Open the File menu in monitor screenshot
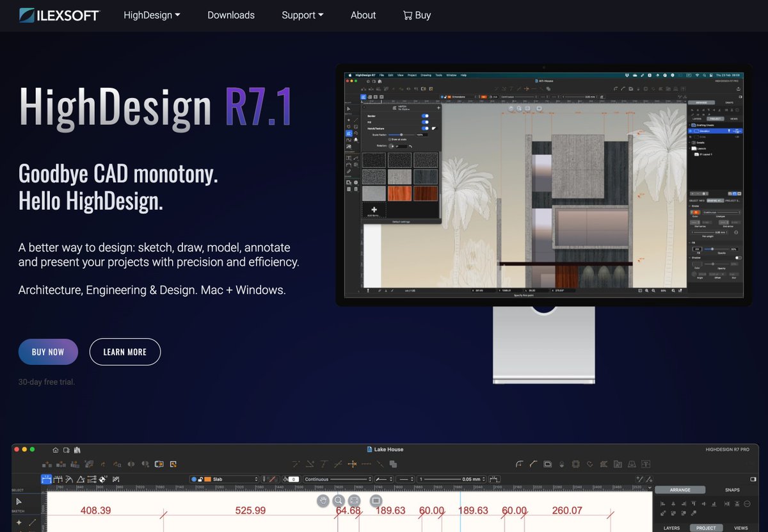The image size is (768, 532). pyautogui.click(x=381, y=75)
